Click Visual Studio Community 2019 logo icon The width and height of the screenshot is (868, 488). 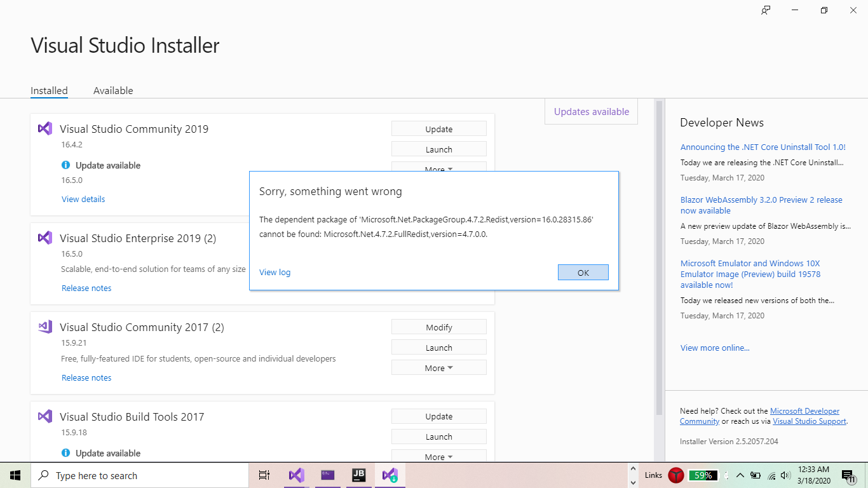click(x=44, y=128)
